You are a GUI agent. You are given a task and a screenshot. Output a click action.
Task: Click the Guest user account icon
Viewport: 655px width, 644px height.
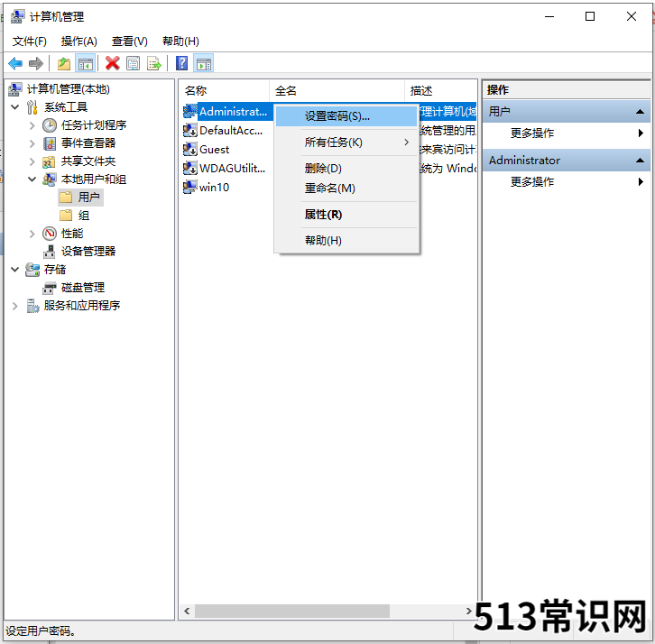point(190,149)
